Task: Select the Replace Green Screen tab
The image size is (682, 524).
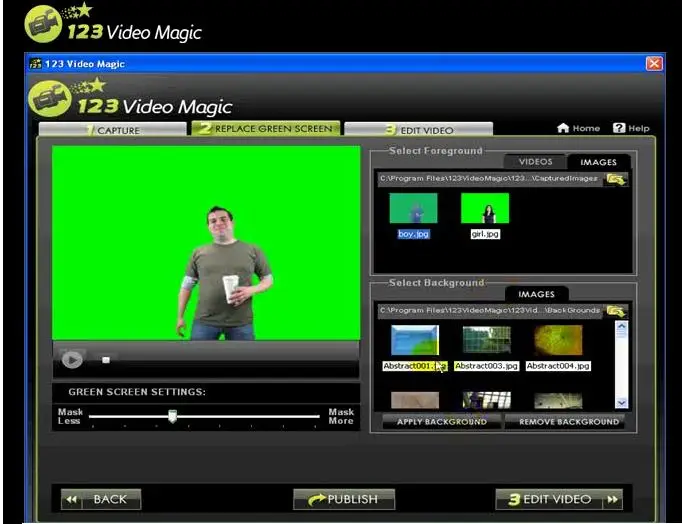Action: coord(266,129)
